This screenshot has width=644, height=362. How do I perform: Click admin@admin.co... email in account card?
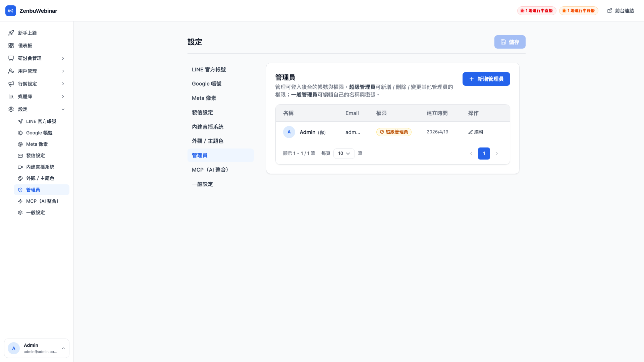(40, 352)
